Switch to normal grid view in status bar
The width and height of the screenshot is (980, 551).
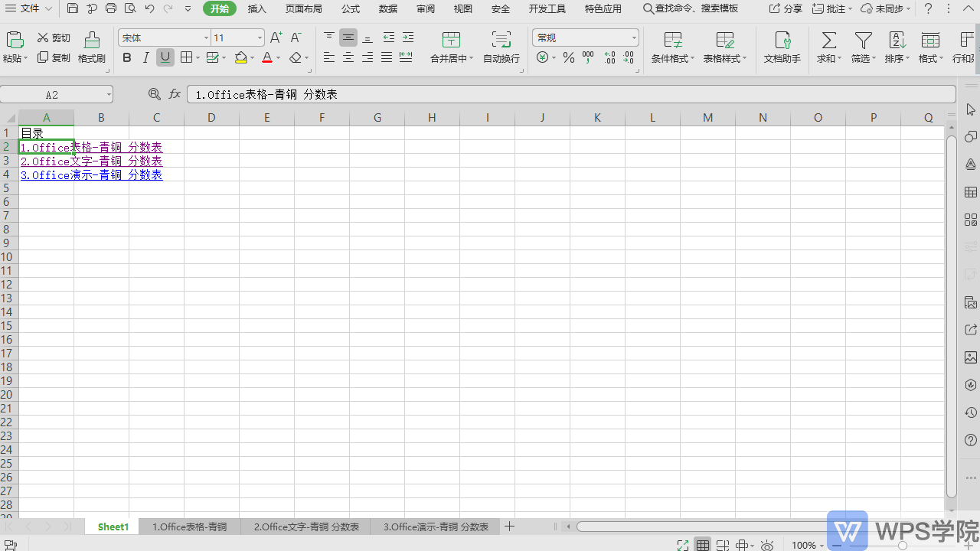(x=703, y=546)
